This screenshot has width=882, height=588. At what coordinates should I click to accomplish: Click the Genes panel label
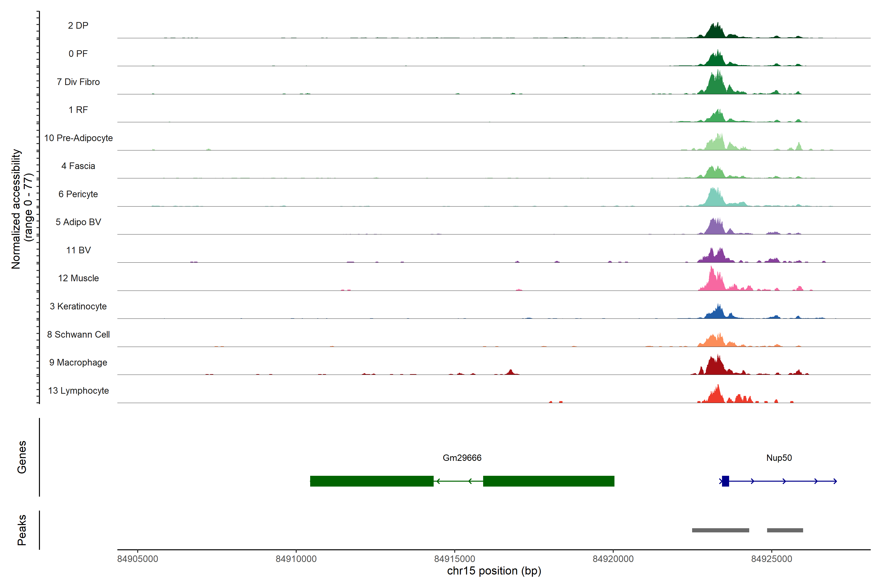click(22, 457)
